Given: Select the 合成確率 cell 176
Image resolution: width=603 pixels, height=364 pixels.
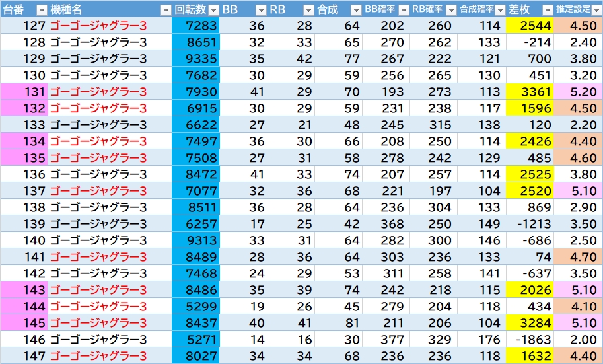Looking at the screenshot, I should coord(482,340).
